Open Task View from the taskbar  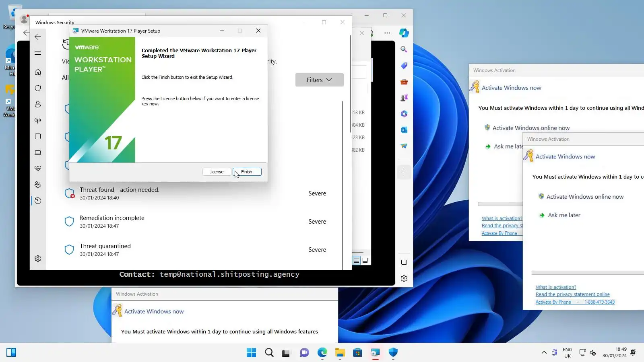pyautogui.click(x=286, y=353)
